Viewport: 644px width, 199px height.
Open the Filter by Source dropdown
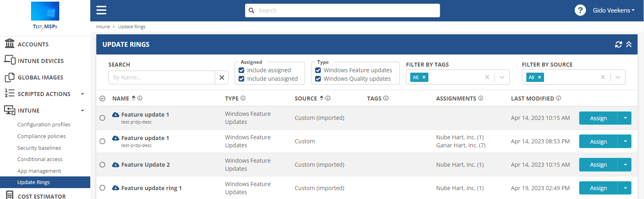pyautogui.click(x=617, y=77)
